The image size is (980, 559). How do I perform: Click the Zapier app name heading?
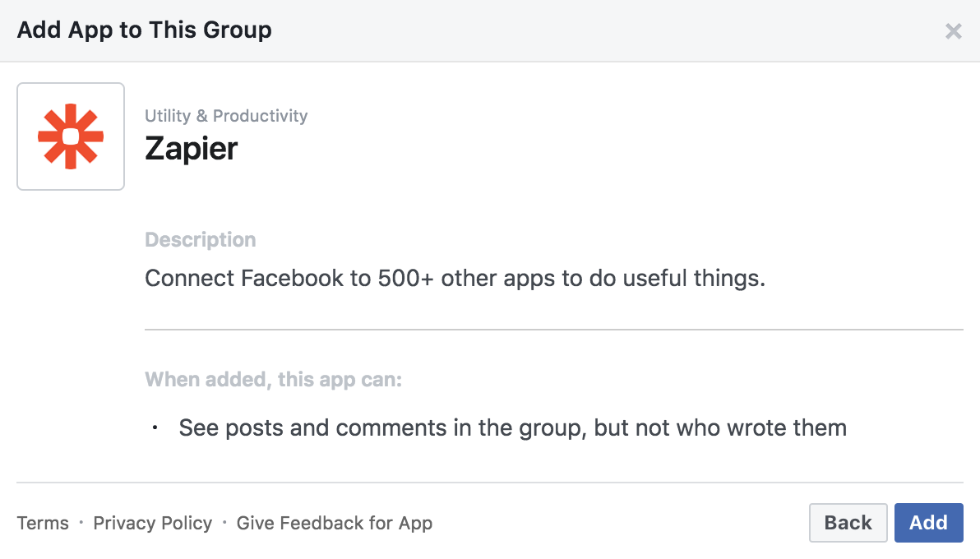pyautogui.click(x=192, y=149)
